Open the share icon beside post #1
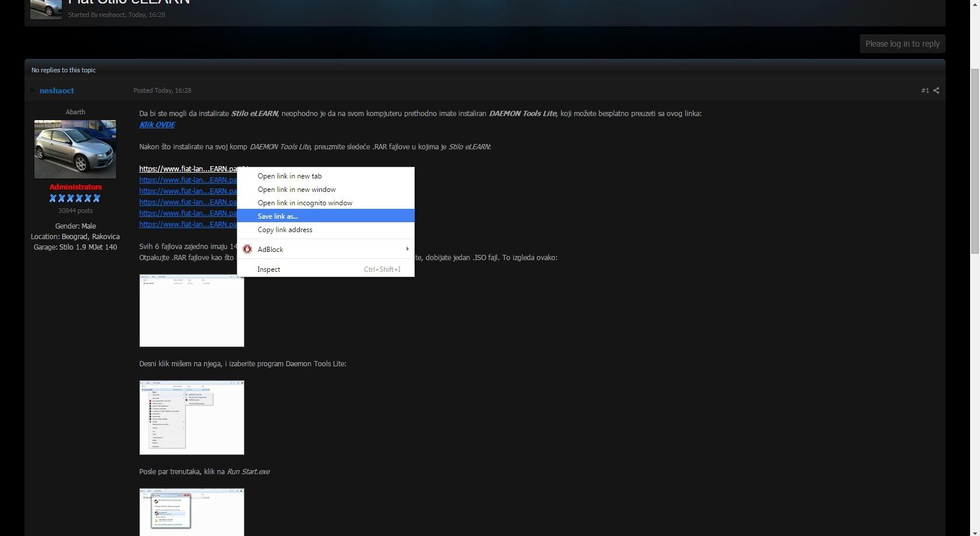980x536 pixels. [936, 90]
